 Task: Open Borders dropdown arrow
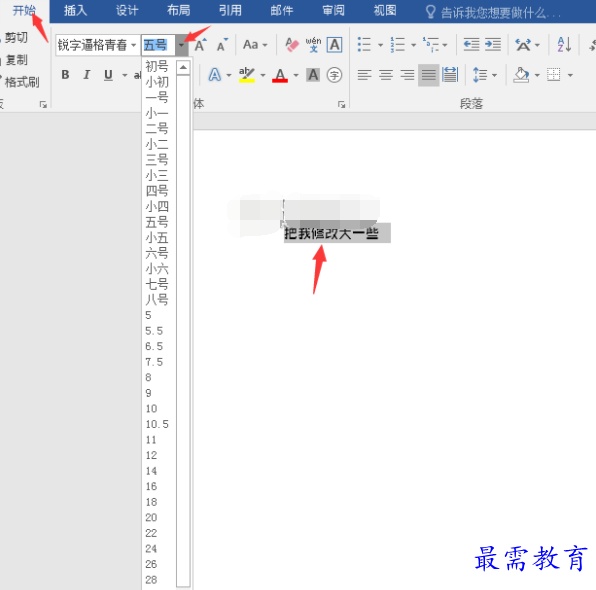570,75
